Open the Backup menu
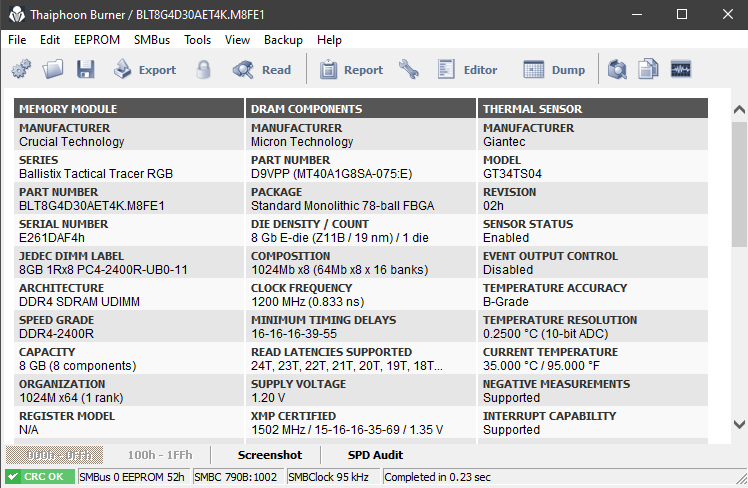748x488 pixels. pos(283,40)
